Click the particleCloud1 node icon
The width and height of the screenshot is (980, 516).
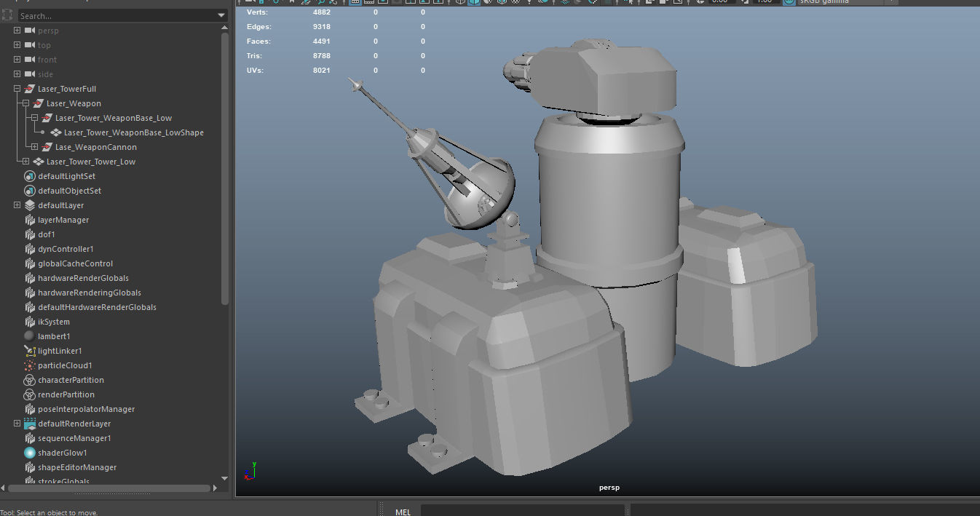(30, 365)
